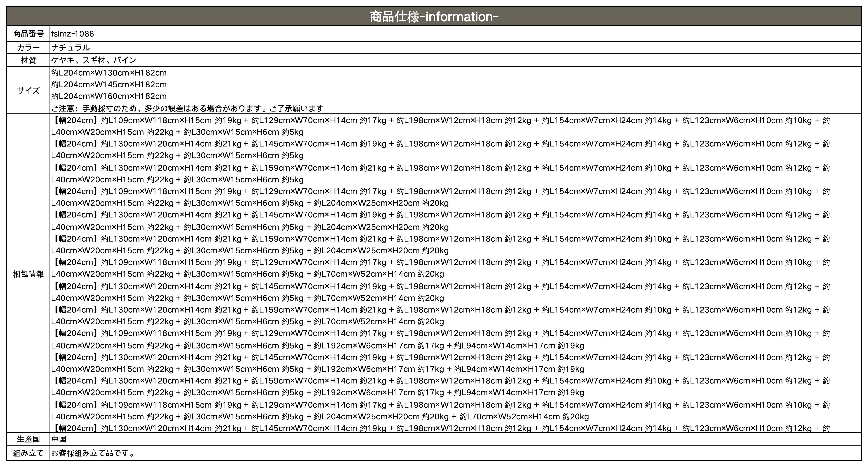868x467 pixels.
Task: Click the 材質 row label
Action: pyautogui.click(x=28, y=60)
